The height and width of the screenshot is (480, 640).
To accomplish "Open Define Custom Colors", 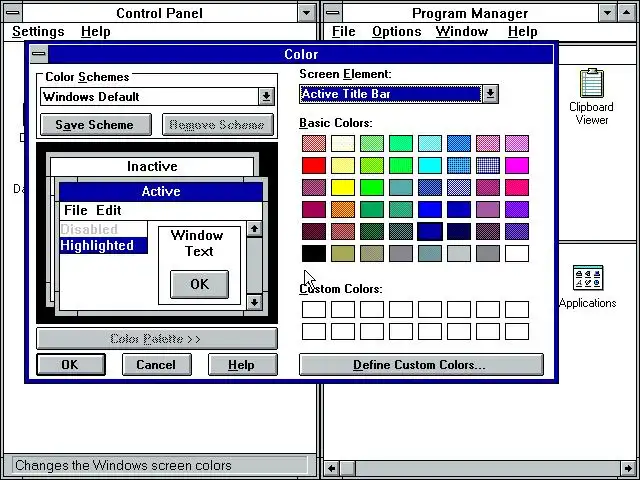I will click(421, 364).
